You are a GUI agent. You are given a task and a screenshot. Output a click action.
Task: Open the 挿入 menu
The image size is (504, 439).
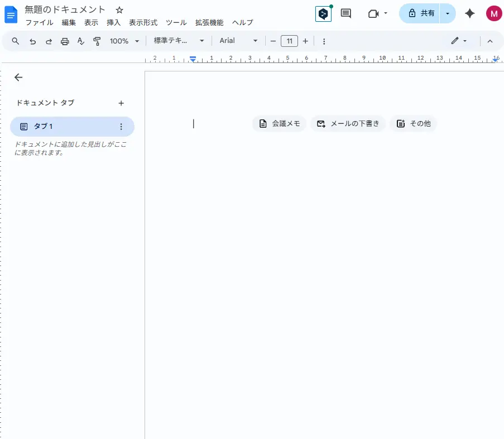pyautogui.click(x=113, y=23)
